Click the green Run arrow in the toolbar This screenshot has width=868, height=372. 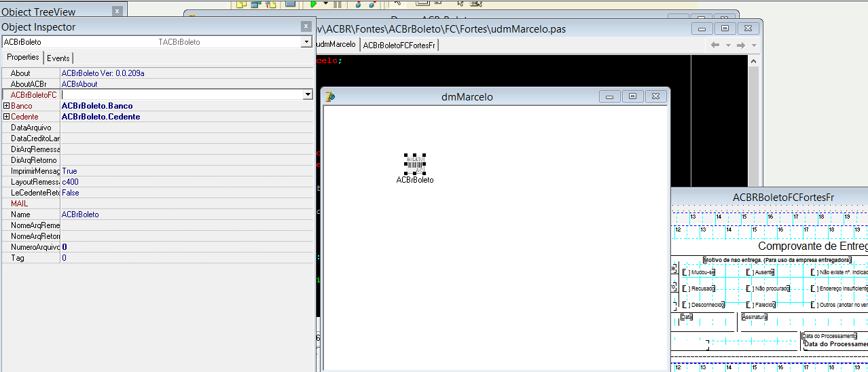click(313, 3)
